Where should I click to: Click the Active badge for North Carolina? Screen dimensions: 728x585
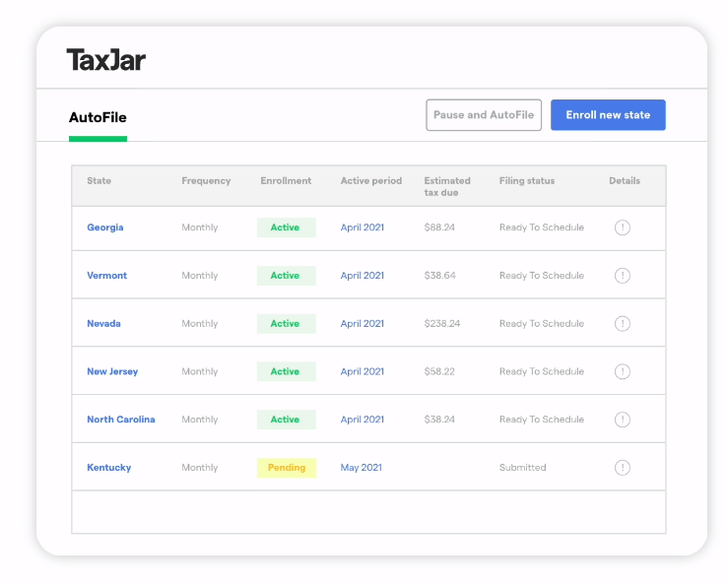coord(287,420)
